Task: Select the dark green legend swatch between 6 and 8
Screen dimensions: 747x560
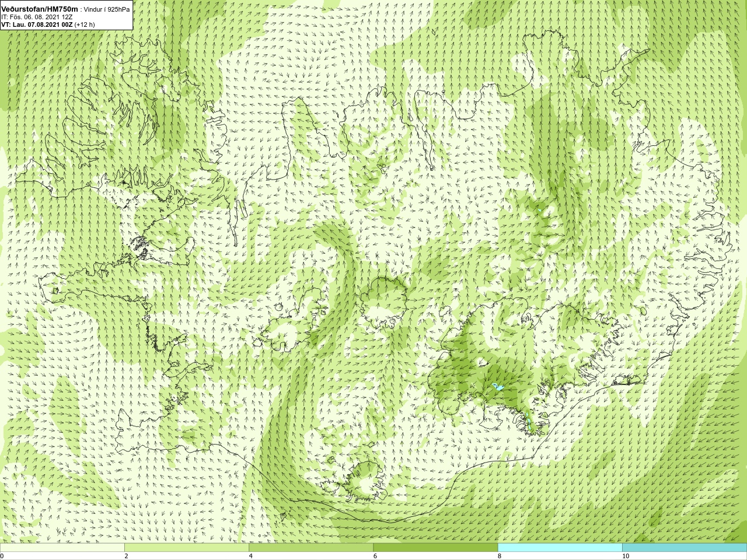Action: coord(435,548)
